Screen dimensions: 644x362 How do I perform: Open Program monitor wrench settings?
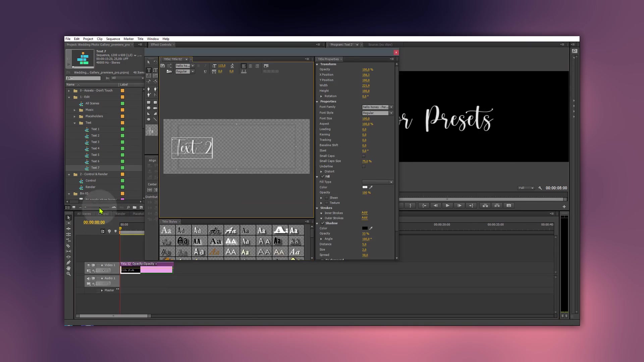(x=540, y=188)
